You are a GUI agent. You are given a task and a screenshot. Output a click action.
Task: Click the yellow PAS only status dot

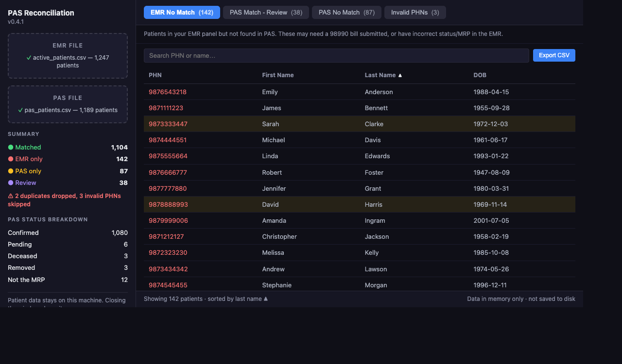[x=11, y=171]
